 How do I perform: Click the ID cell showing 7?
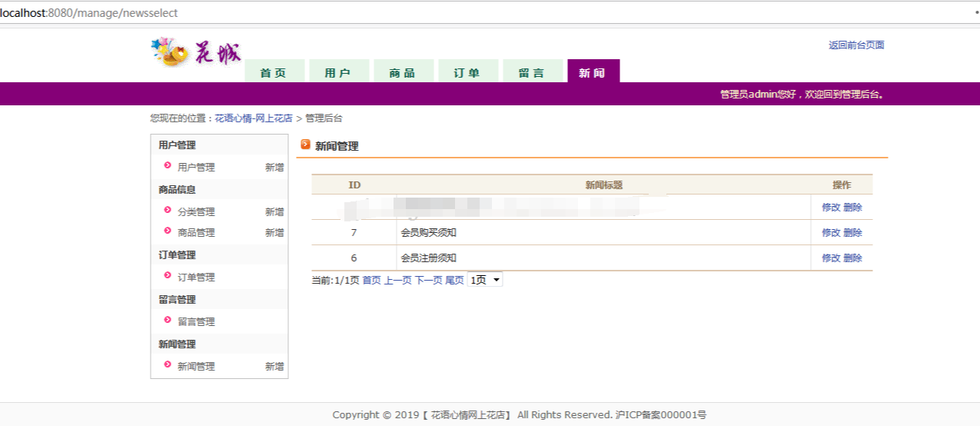[x=354, y=232]
